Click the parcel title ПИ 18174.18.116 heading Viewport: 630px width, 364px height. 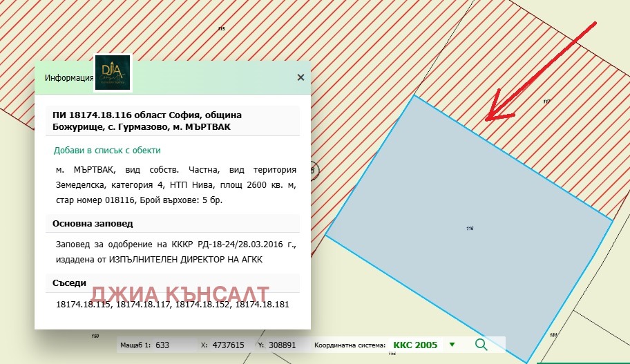pos(147,121)
